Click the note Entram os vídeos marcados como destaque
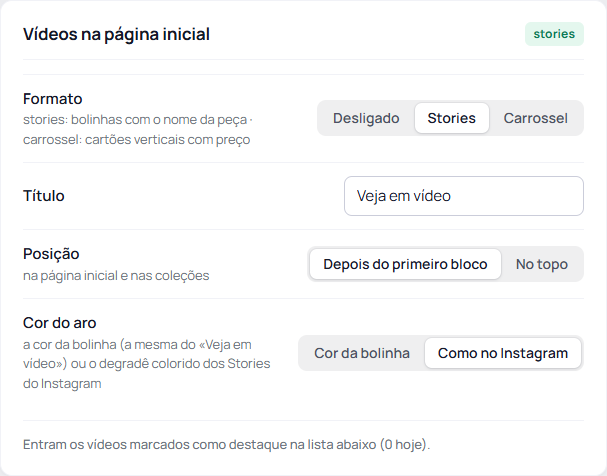Screen dimensions: 607x476 click(226, 444)
